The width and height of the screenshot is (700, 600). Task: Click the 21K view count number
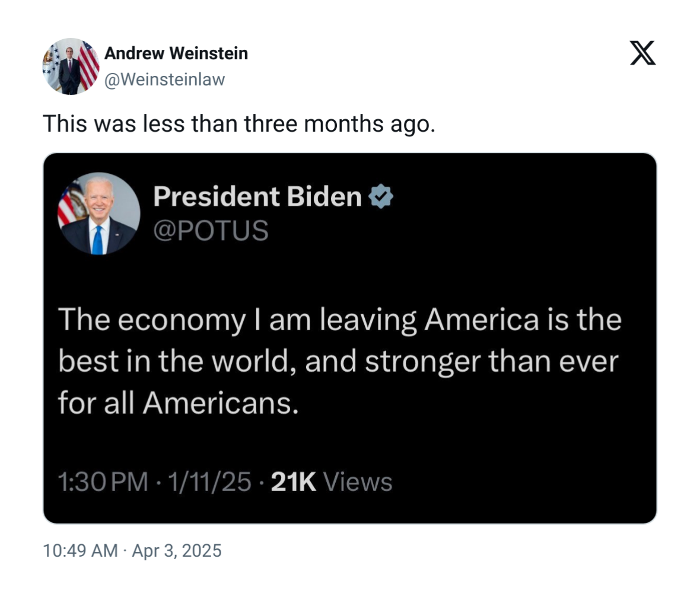click(x=293, y=482)
